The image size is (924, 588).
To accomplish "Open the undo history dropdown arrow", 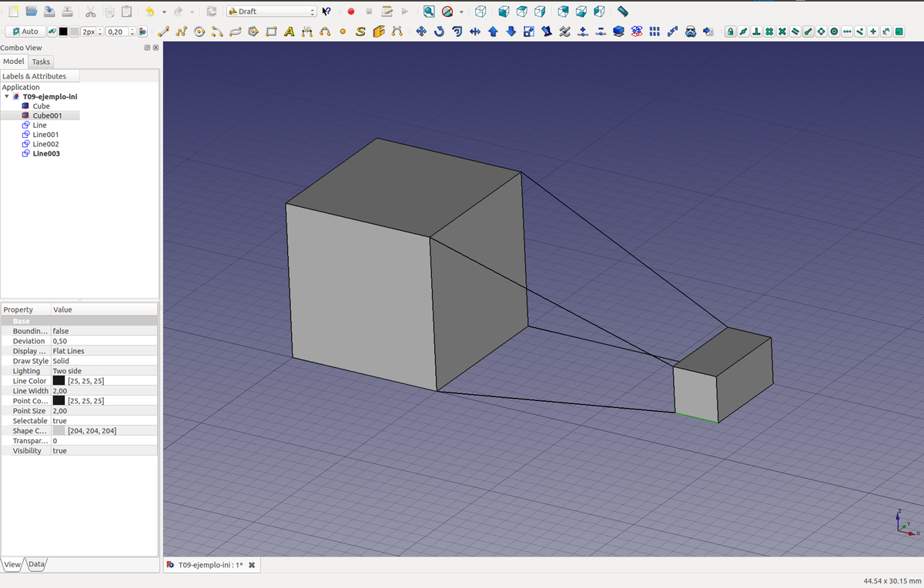I will click(x=163, y=12).
